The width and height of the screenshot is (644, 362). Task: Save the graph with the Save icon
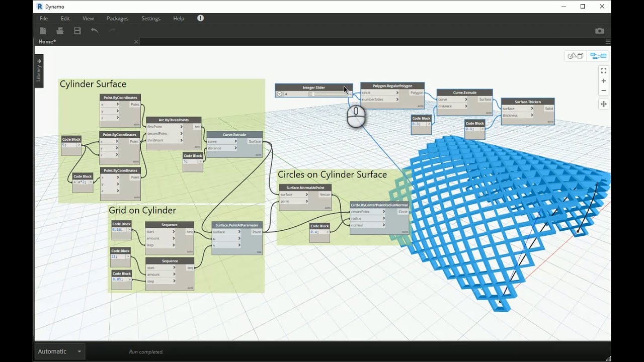coord(77,31)
